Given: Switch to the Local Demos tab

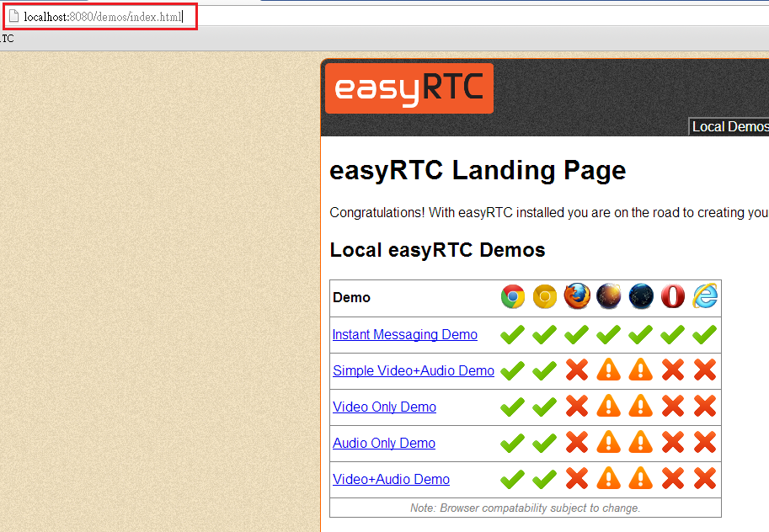Looking at the screenshot, I should [x=729, y=126].
